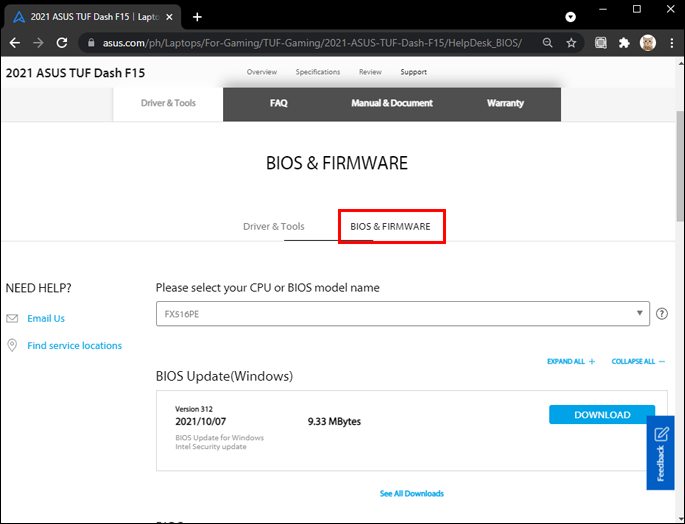Select the Driver & Tools sub-tab
This screenshot has width=685, height=524.
pyautogui.click(x=273, y=227)
